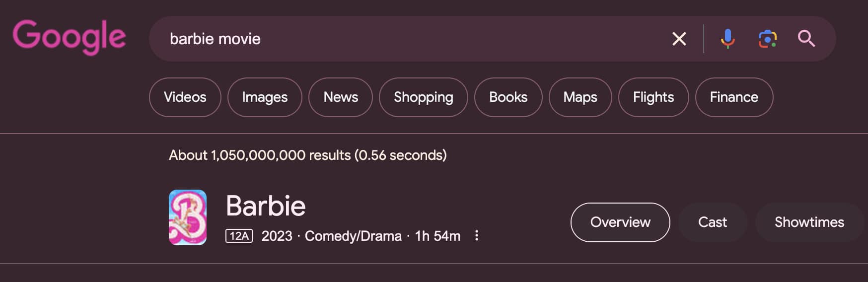Select the Finance filter
The height and width of the screenshot is (282, 868).
click(734, 97)
